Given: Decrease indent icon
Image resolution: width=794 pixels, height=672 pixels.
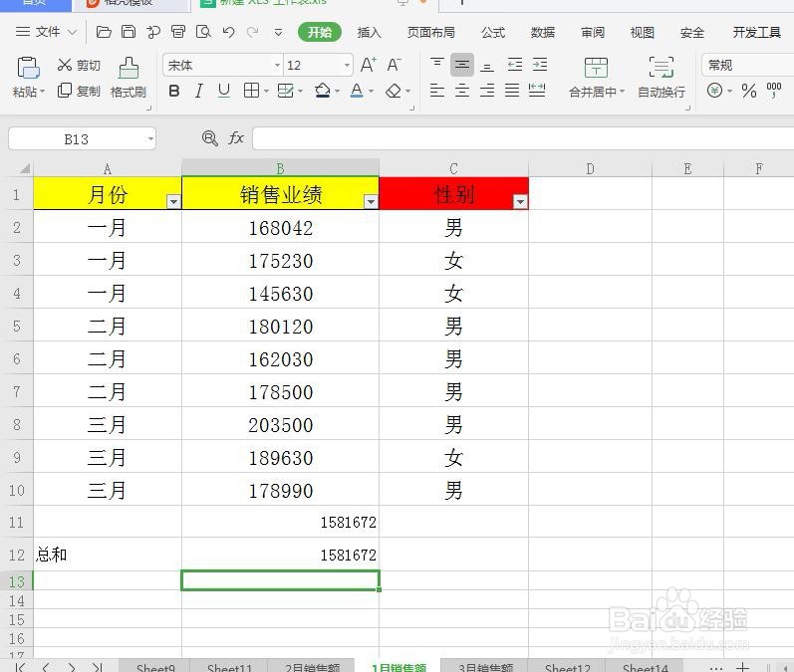Looking at the screenshot, I should pyautogui.click(x=514, y=65).
